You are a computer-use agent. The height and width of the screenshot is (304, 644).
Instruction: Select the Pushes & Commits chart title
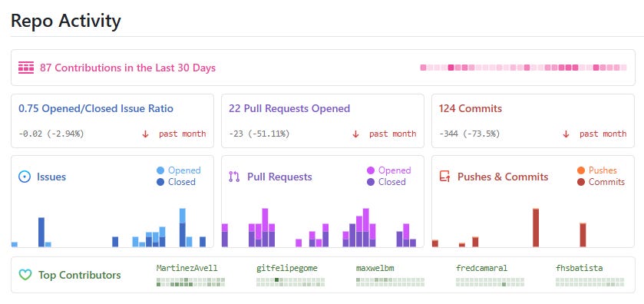tap(503, 177)
